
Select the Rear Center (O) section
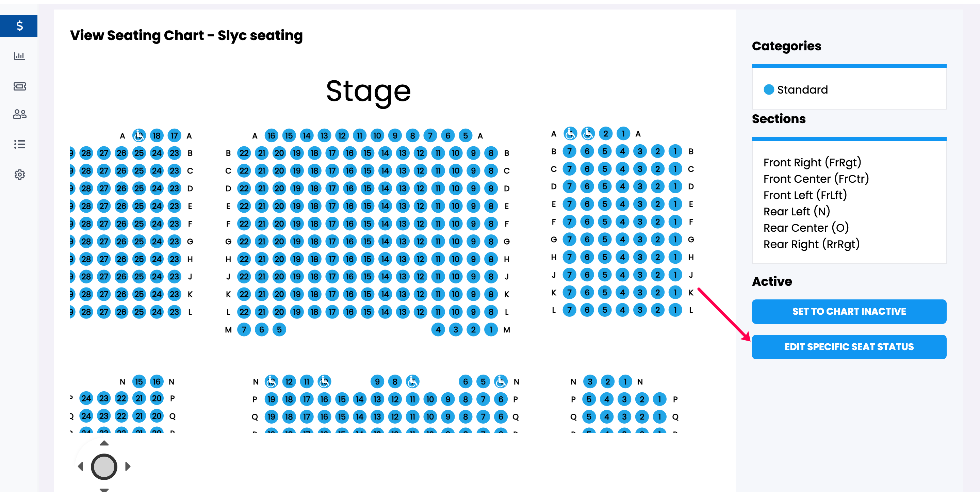(x=806, y=228)
